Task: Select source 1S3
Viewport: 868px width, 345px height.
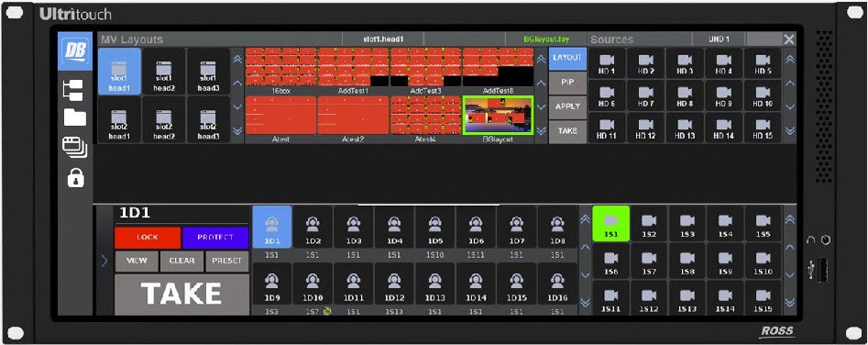Action: 687,223
